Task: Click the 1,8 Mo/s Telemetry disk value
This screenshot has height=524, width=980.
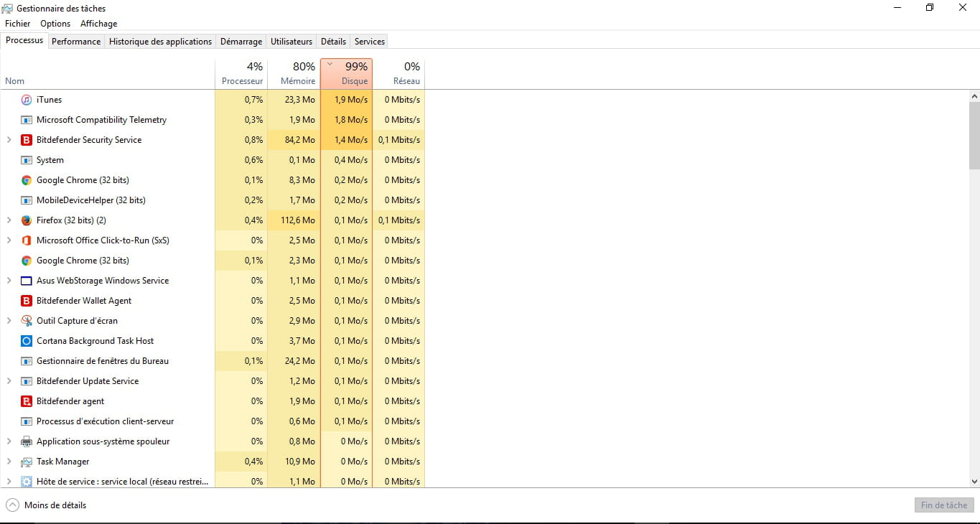Action: [x=351, y=120]
